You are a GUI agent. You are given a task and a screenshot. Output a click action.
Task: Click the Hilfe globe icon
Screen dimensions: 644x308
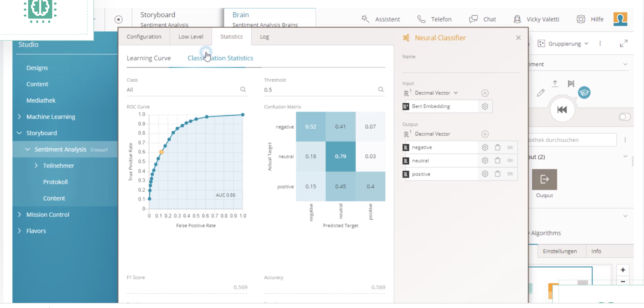(x=580, y=19)
